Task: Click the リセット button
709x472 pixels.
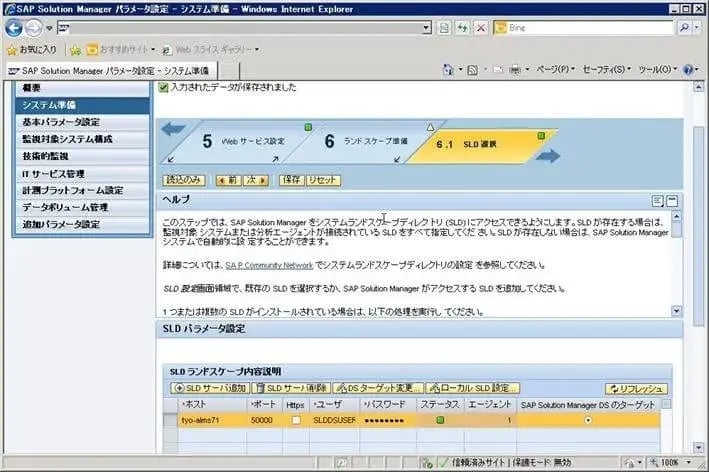Action: click(323, 180)
